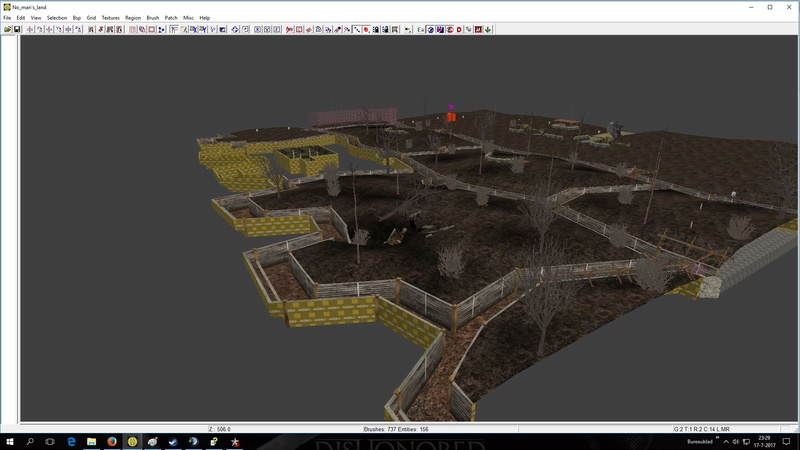The height and width of the screenshot is (450, 800).
Task: Click the volume speaker tray icon
Action: click(736, 442)
